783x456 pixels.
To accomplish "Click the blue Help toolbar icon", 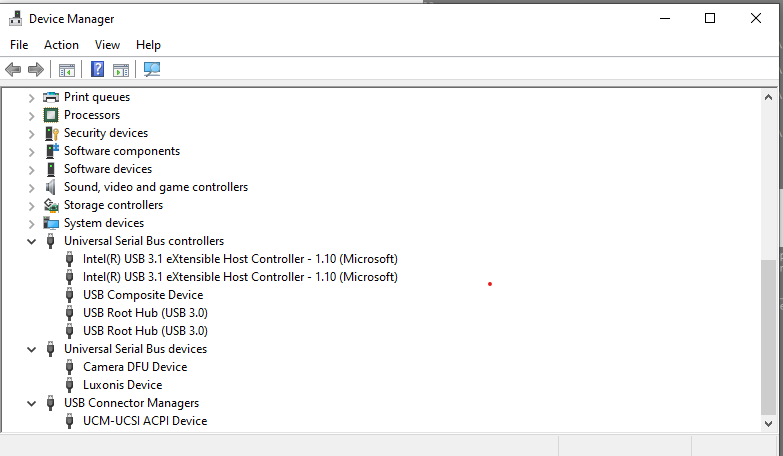I will pos(97,69).
